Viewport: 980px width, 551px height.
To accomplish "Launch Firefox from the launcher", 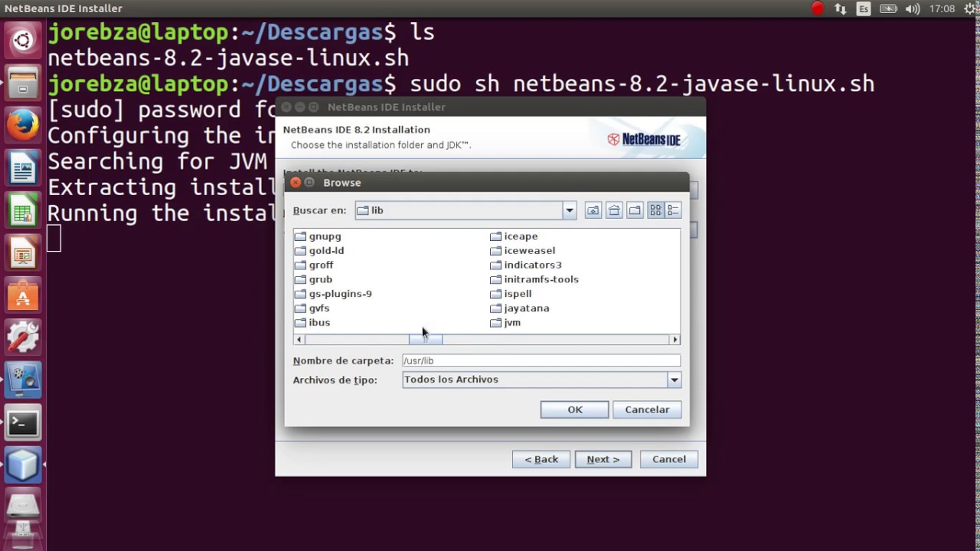I will tap(23, 125).
